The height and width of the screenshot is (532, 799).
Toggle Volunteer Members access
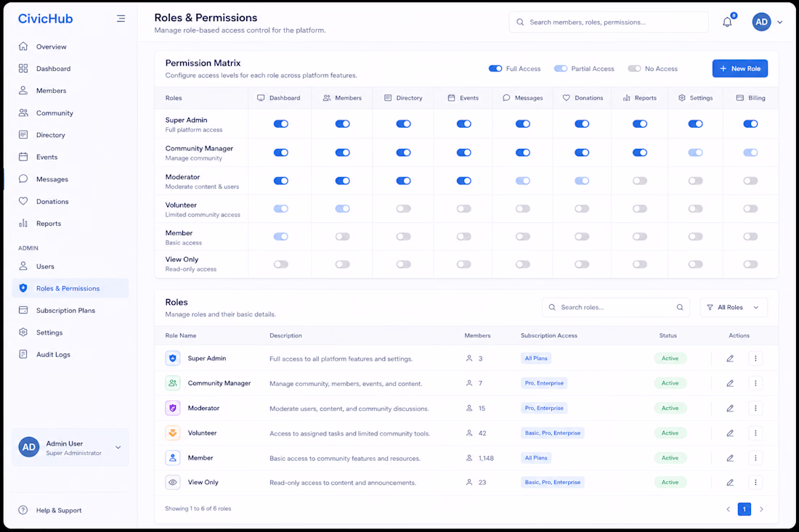click(x=342, y=209)
